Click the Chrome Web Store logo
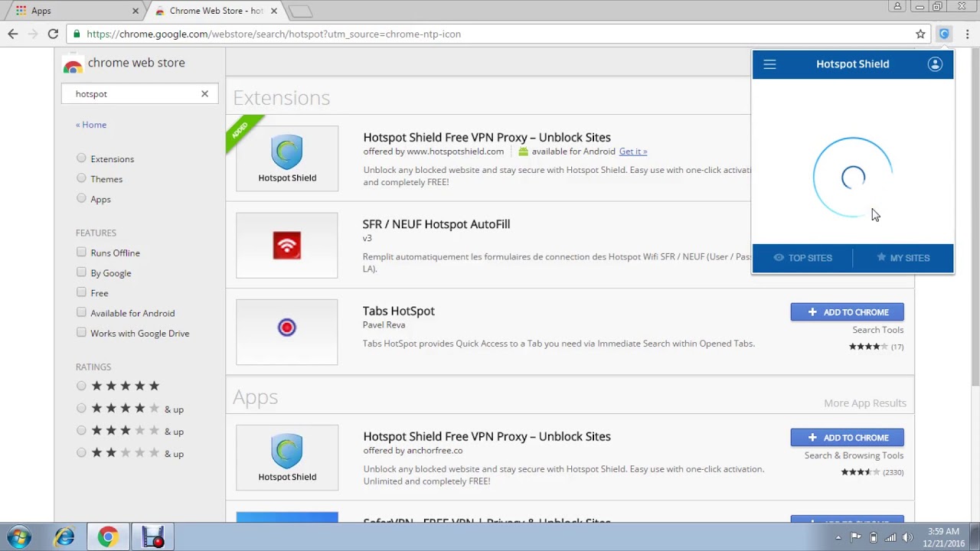Screen dimensions: 980x551 click(x=73, y=64)
